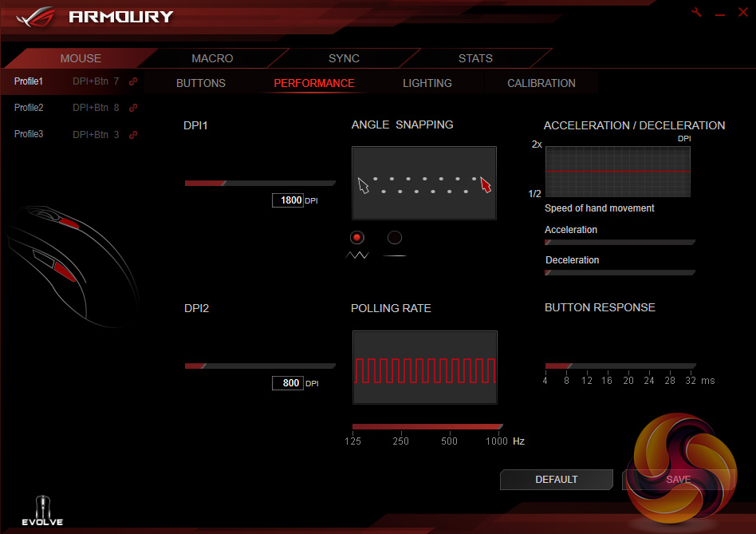The height and width of the screenshot is (534, 756).
Task: Click the Evolve mouse device icon
Action: pos(42,511)
